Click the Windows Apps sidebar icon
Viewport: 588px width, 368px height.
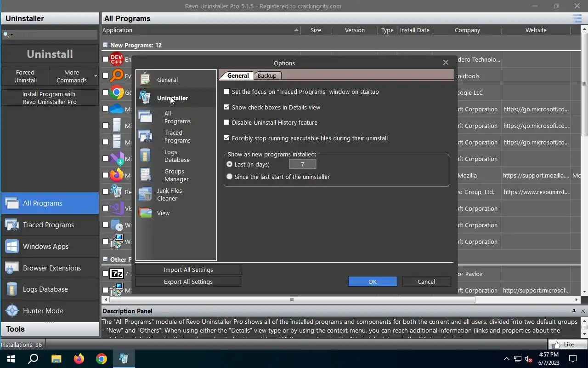(12, 246)
